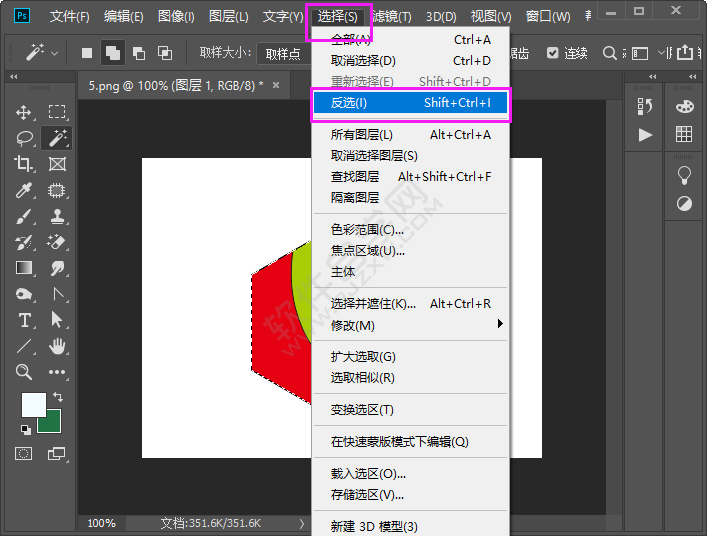The width and height of the screenshot is (707, 536).
Task: Select the Rectangular Marquee tool
Action: (57, 112)
